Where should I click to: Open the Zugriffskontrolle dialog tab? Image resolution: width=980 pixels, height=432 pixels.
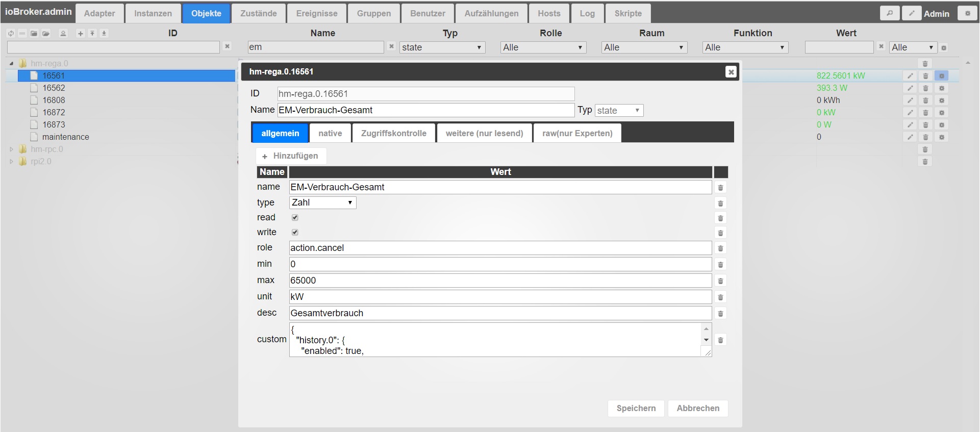(394, 133)
